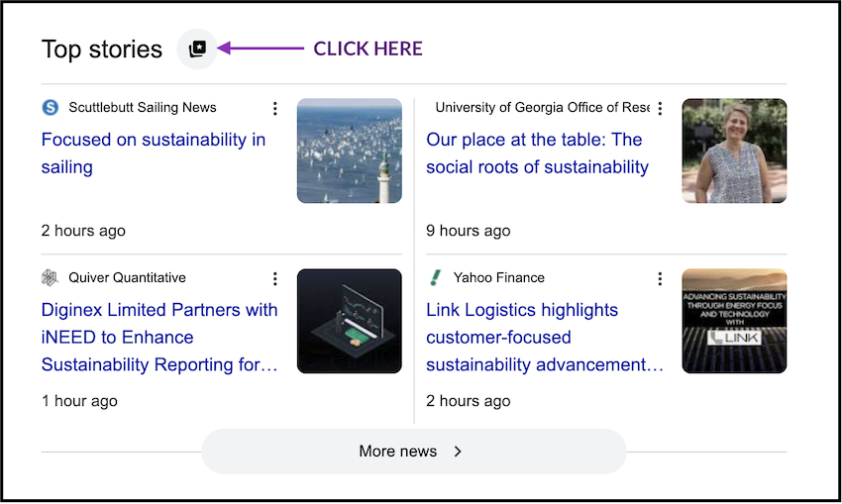Click the Yahoo Finance logo icon
Viewport: 842px width, 504px height.
click(x=435, y=278)
